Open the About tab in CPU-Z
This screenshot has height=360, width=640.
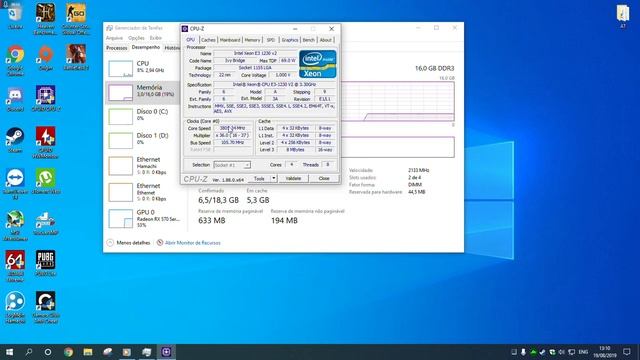pyautogui.click(x=325, y=40)
